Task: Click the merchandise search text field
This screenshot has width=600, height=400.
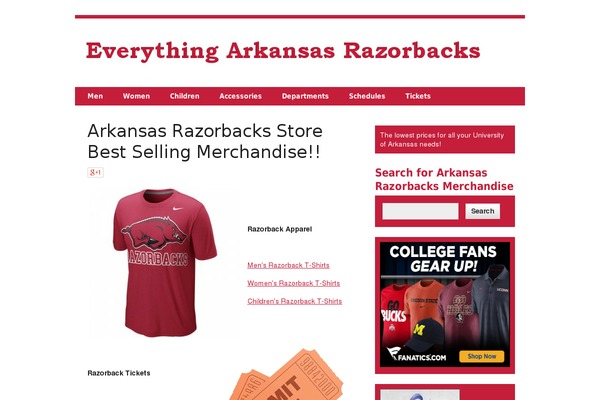Action: [420, 211]
